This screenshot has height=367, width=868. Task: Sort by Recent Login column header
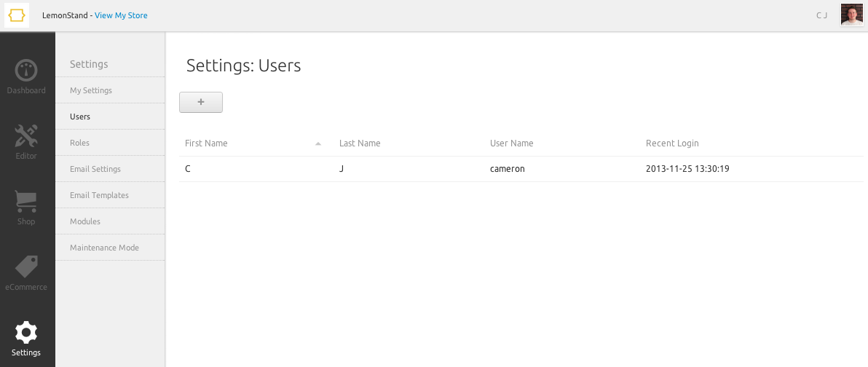(x=672, y=143)
